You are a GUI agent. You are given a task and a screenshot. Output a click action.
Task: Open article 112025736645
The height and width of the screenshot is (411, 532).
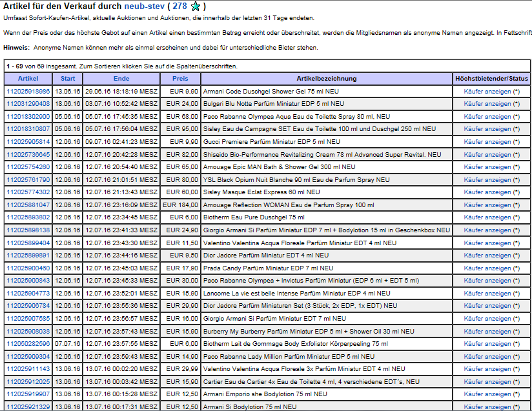(28, 155)
